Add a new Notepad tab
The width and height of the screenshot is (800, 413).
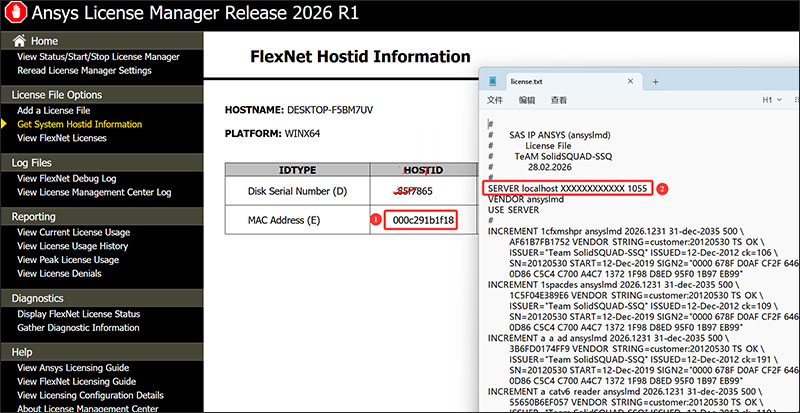coord(656,82)
